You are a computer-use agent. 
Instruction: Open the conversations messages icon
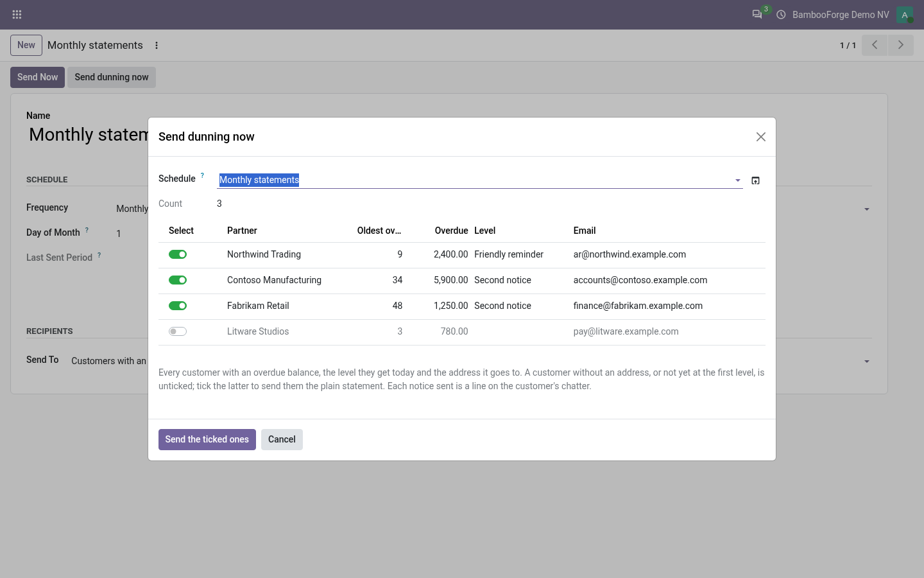[757, 14]
